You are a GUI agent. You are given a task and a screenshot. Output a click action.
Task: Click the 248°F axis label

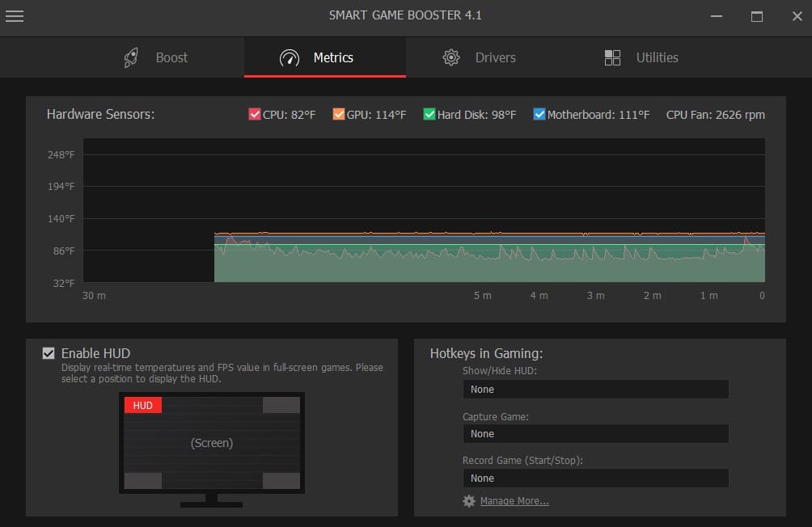(61, 155)
